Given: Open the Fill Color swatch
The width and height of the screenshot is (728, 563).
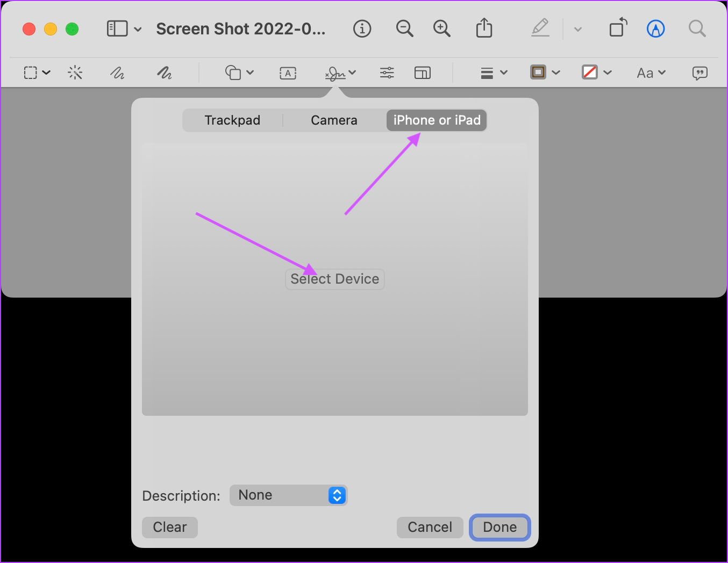Looking at the screenshot, I should 590,72.
